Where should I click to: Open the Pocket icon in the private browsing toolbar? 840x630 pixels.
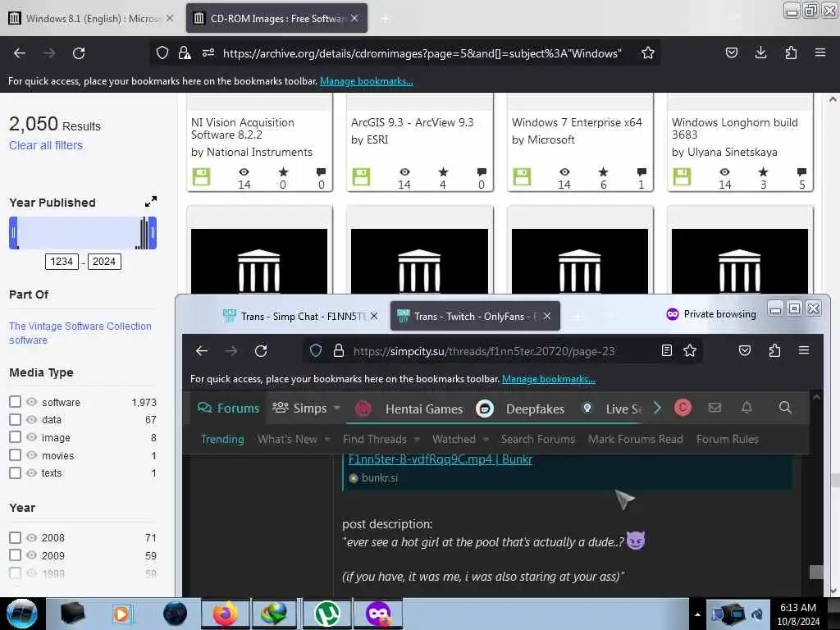(x=745, y=350)
